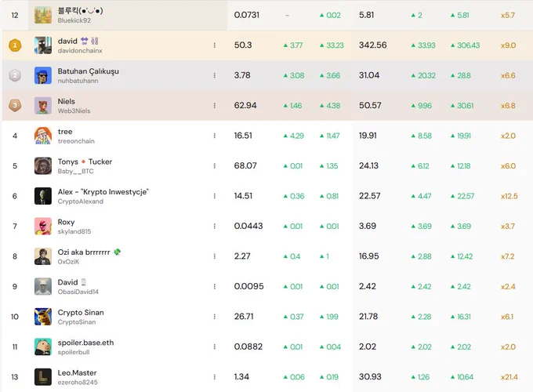Click the bronze rank 3 medal badge

(15, 106)
